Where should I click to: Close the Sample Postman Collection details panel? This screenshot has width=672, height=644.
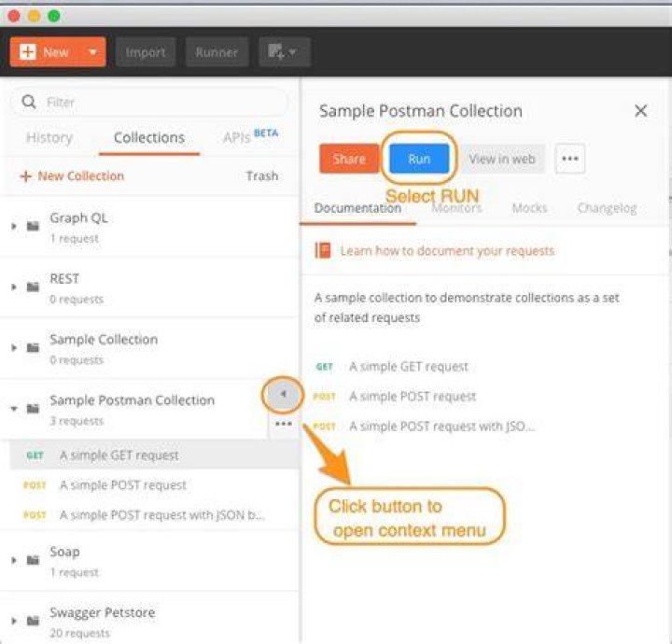point(640,110)
